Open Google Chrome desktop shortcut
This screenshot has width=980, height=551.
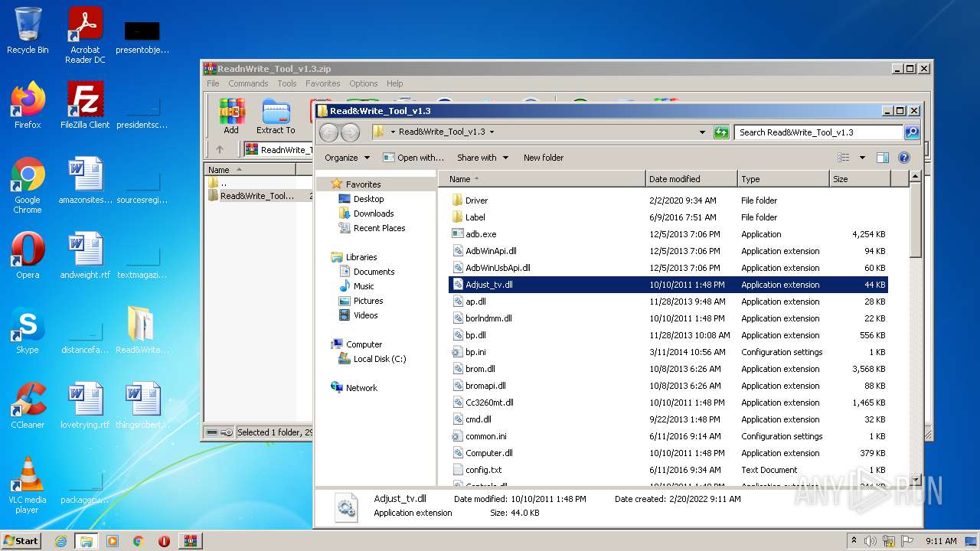(x=28, y=185)
